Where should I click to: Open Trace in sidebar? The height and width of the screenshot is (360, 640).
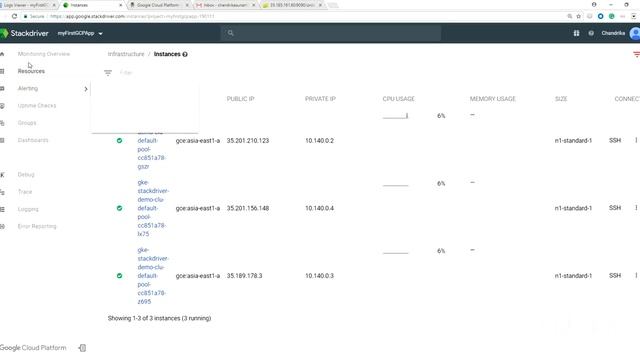24,191
